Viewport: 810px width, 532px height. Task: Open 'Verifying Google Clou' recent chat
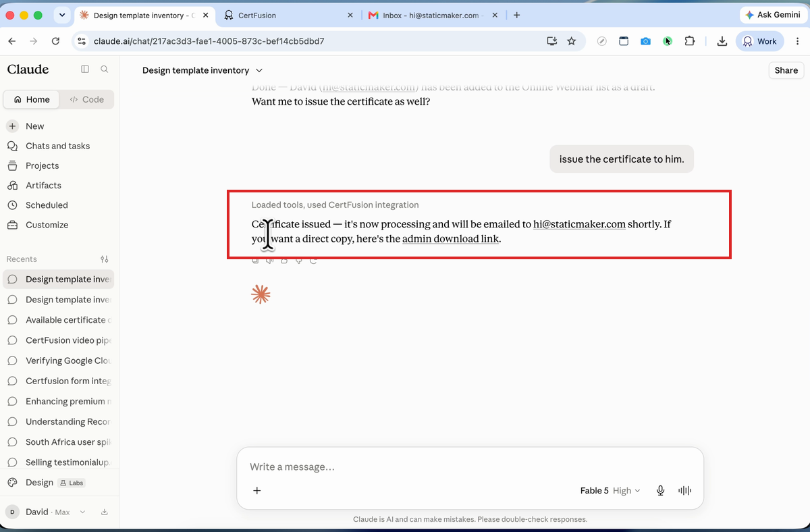(x=59, y=361)
